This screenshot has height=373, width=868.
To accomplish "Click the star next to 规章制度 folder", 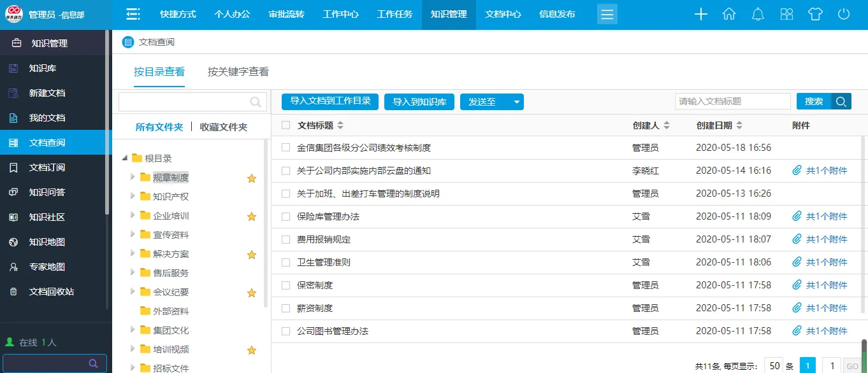I will click(252, 178).
